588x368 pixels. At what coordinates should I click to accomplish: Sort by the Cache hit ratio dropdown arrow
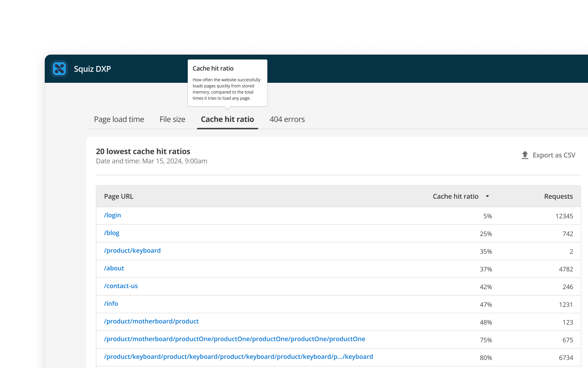coord(488,196)
